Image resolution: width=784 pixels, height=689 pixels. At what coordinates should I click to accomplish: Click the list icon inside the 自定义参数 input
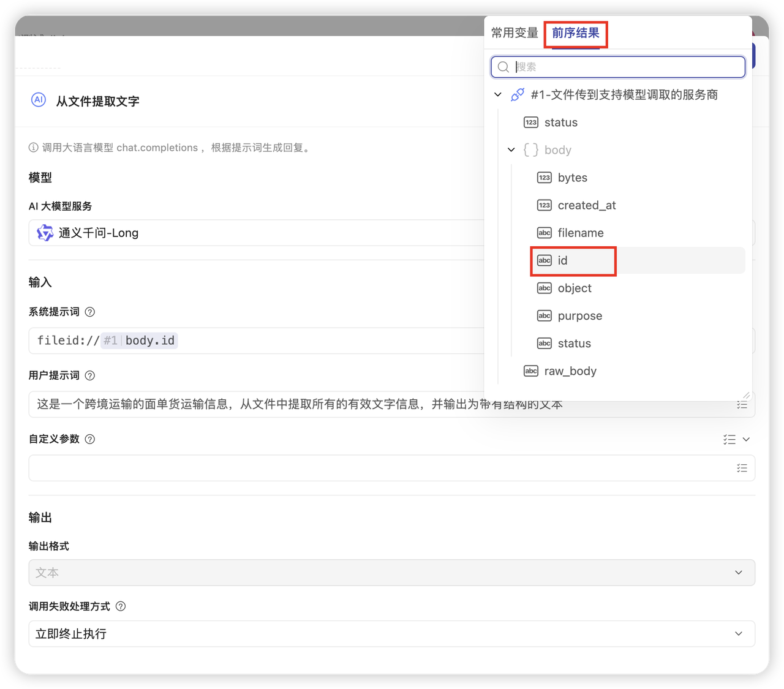[x=742, y=468]
